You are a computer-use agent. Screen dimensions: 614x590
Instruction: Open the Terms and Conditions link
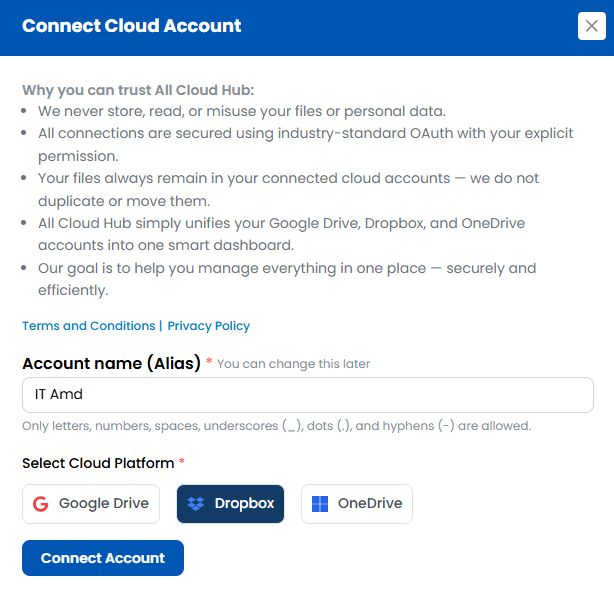[88, 326]
